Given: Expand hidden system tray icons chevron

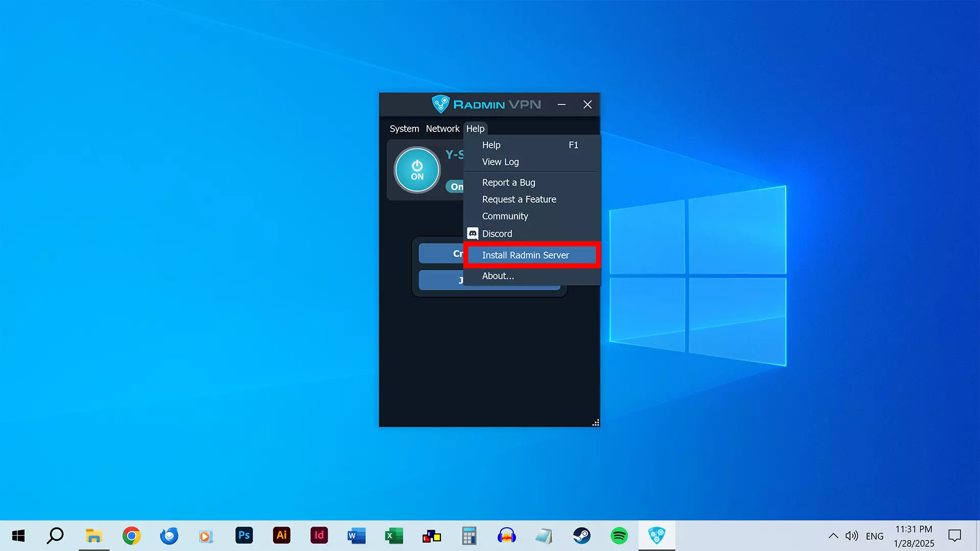Looking at the screenshot, I should tap(833, 536).
